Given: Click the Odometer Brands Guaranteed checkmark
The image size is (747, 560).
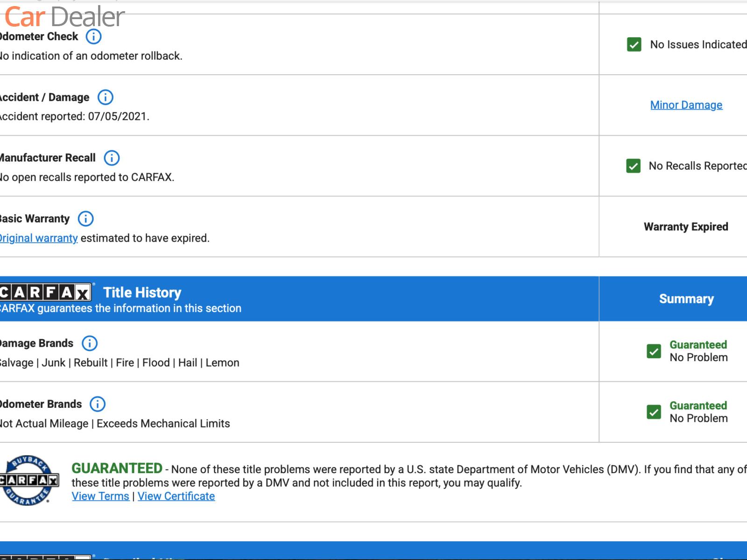Looking at the screenshot, I should 654,412.
